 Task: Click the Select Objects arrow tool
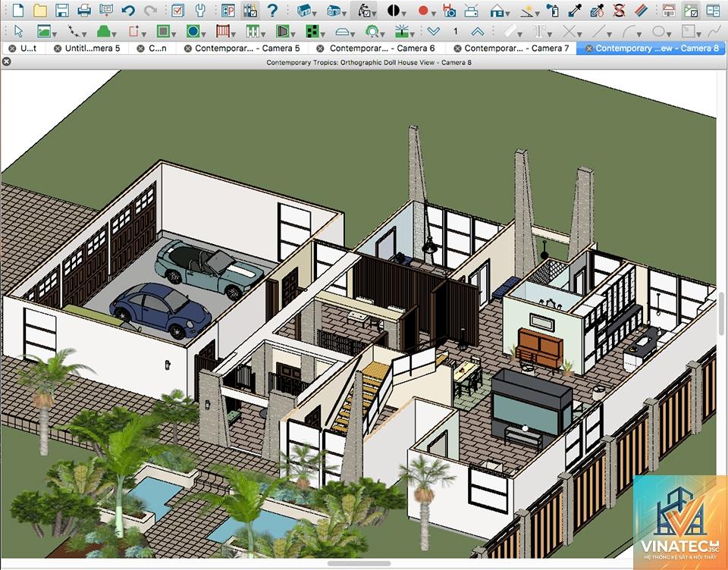tap(18, 31)
